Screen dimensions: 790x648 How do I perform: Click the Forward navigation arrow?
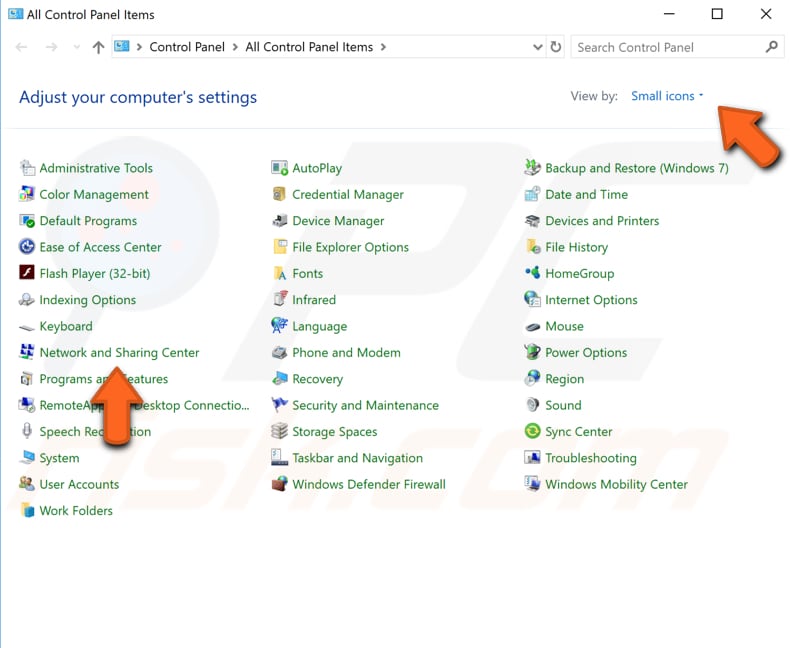click(x=51, y=47)
